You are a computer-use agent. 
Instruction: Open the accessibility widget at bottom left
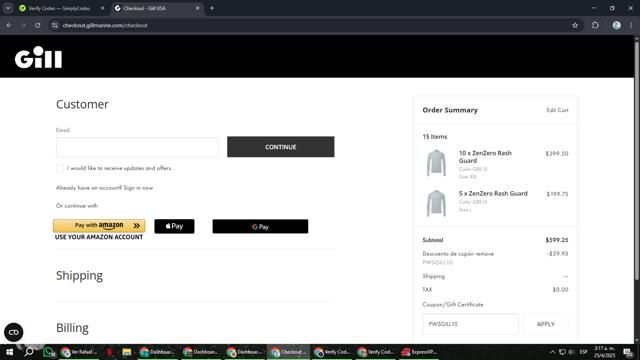point(13,332)
